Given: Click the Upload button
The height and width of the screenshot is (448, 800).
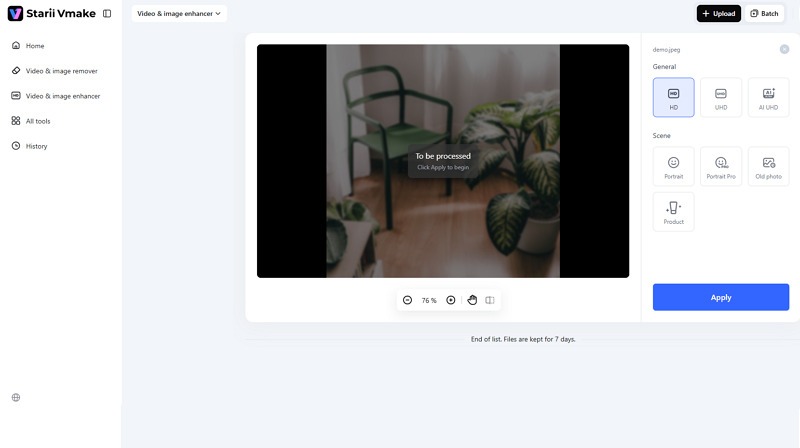Looking at the screenshot, I should point(718,13).
